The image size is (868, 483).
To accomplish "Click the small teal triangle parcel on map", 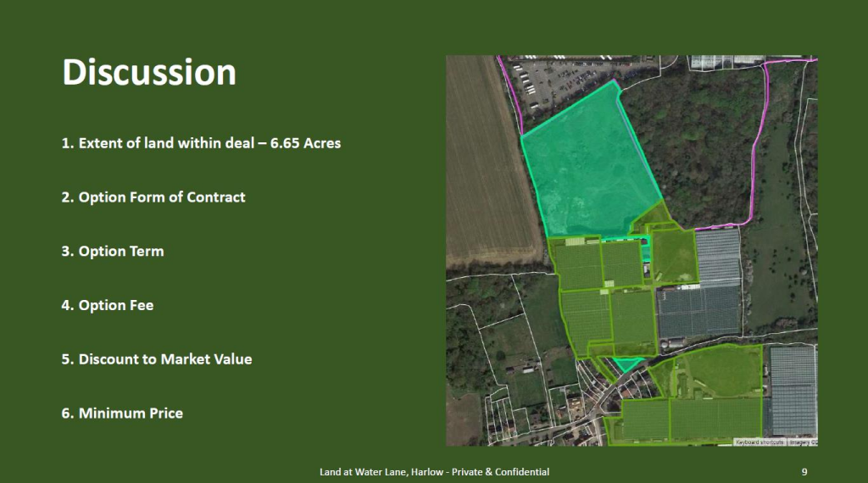I will click(627, 364).
